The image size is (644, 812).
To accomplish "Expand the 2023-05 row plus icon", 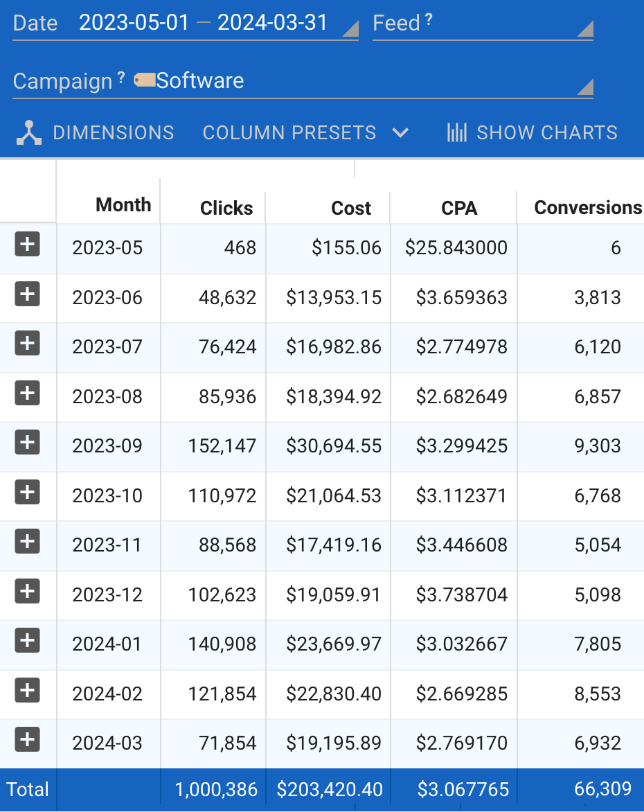I will click(27, 245).
